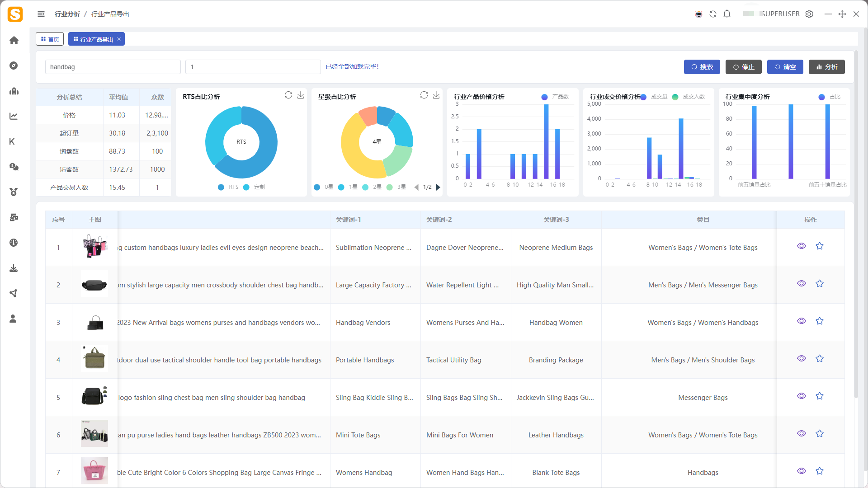Screen dimensions: 868x488
Task: View row 5 product with eye icon
Action: 802,396
